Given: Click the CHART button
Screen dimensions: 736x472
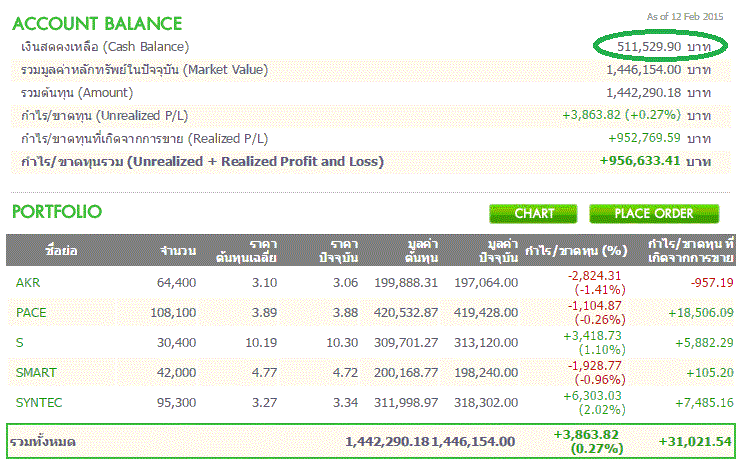Looking at the screenshot, I should pyautogui.click(x=534, y=213).
